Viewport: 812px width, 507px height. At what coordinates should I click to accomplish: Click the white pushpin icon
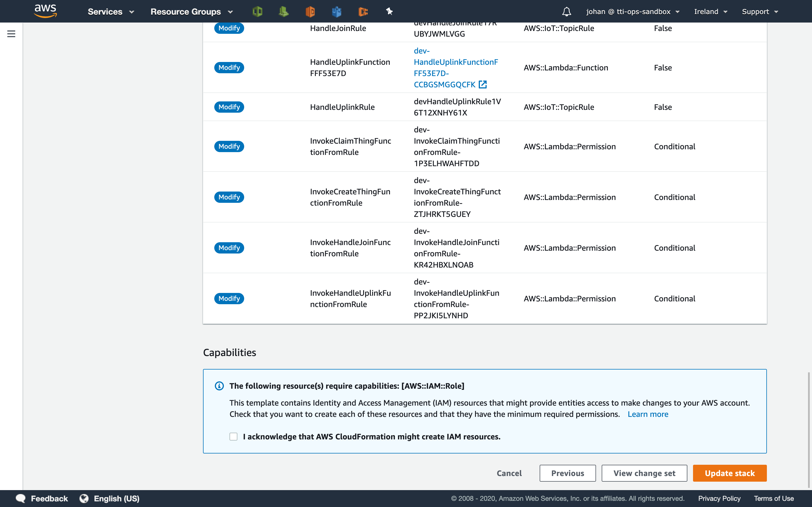pyautogui.click(x=389, y=12)
